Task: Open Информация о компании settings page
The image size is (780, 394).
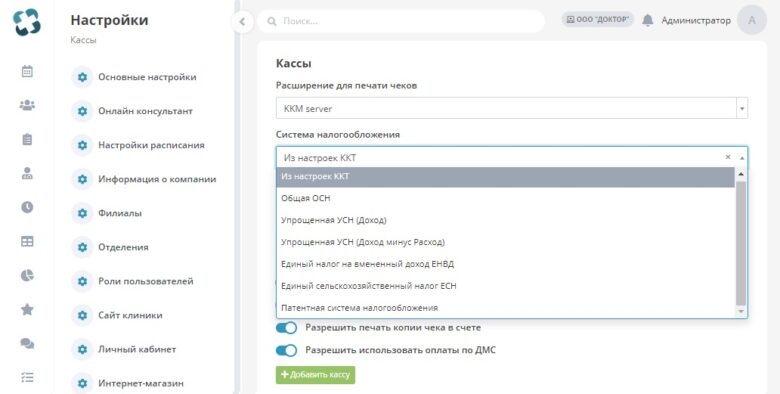Action: pyautogui.click(x=157, y=179)
